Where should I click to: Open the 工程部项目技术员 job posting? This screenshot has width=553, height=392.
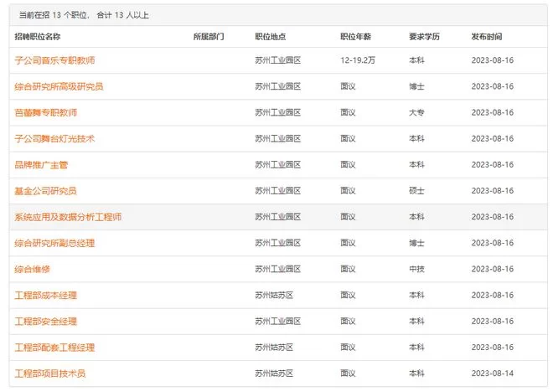click(x=50, y=374)
